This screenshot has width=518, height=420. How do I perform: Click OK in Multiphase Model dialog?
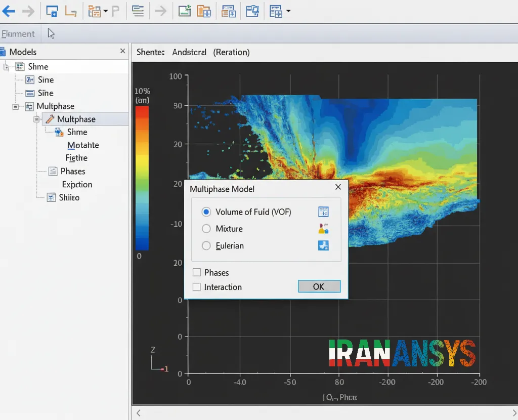click(319, 286)
